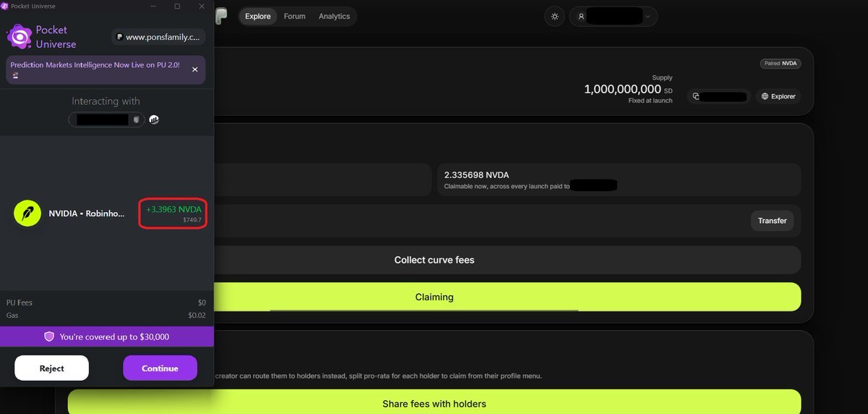Toggle the light/dark theme sun icon
Viewport: 868px width, 414px height.
pos(555,16)
